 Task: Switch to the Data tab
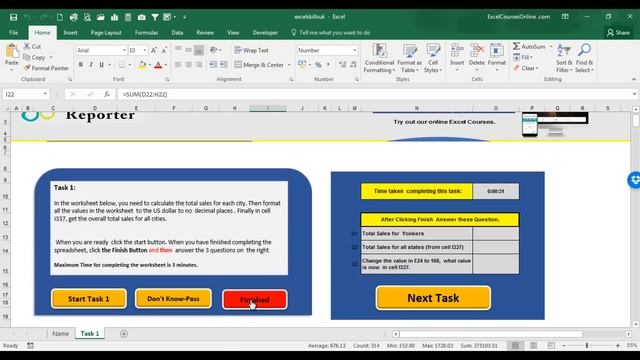tap(177, 33)
